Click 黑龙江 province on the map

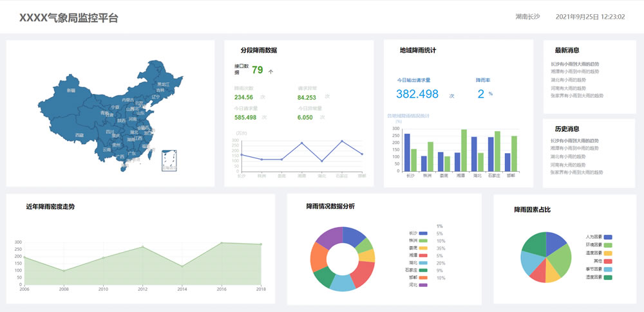[162, 84]
